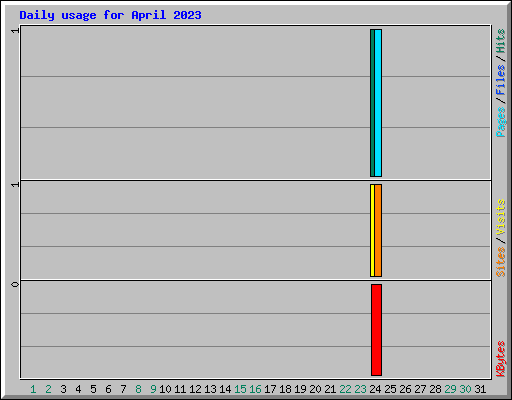Screen dimensions: 512x400
Task: Click day 22 on the x-axis
Action: (345, 389)
